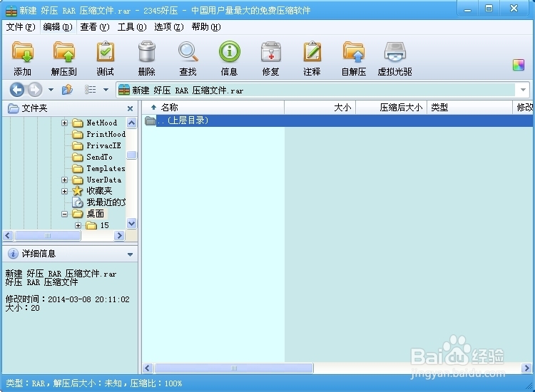Expand the NetHood tree node

tap(64, 123)
